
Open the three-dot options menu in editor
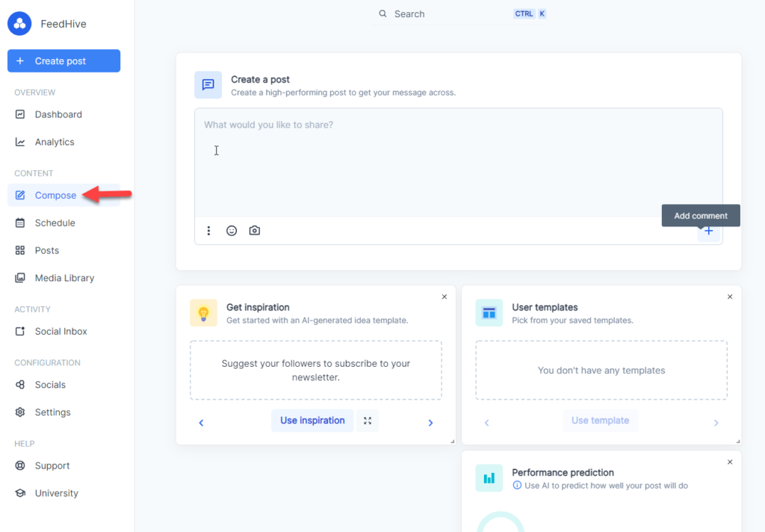click(x=208, y=231)
